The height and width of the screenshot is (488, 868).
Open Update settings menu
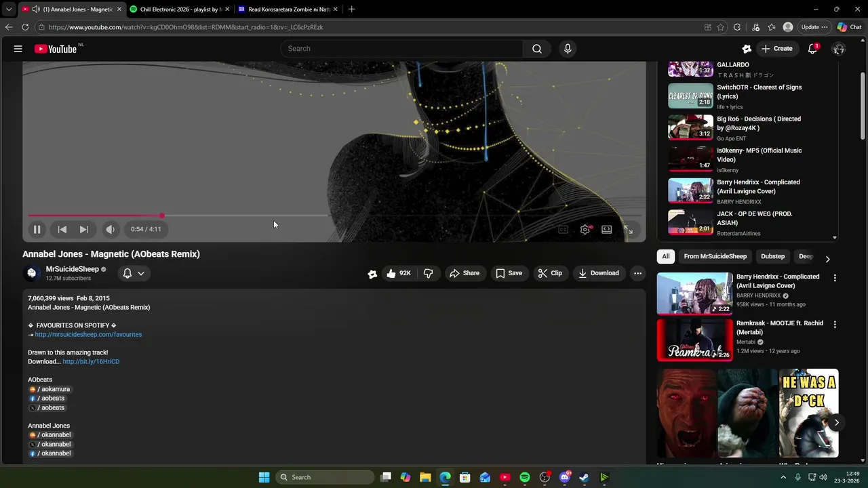814,27
